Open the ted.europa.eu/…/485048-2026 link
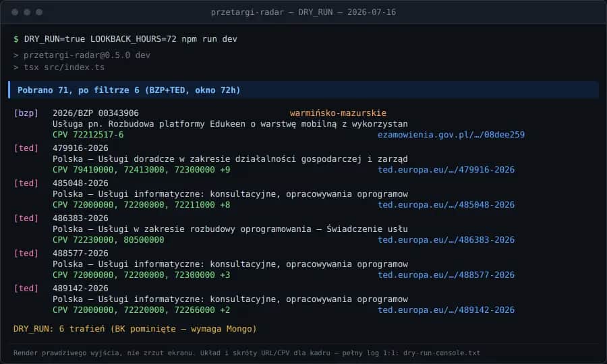This screenshot has height=364, width=607. (446, 205)
